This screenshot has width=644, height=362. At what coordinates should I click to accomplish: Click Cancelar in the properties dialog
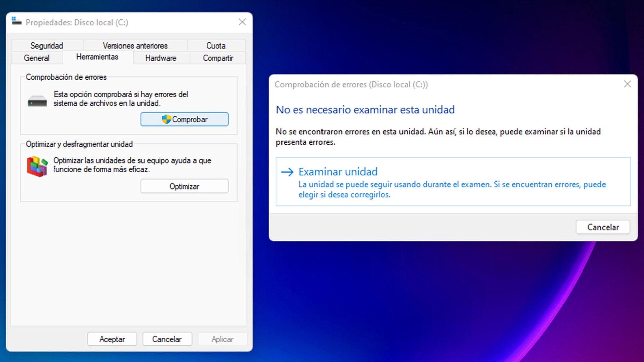(167, 339)
